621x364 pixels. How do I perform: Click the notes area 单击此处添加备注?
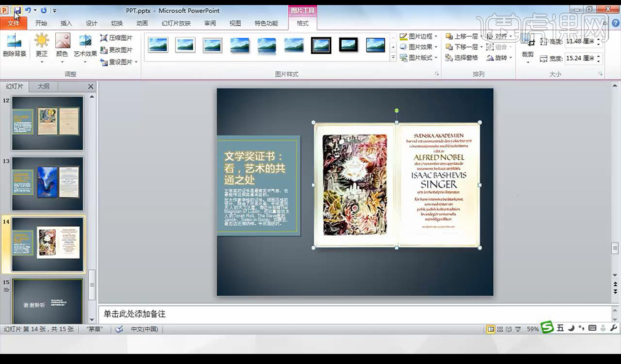tap(135, 314)
